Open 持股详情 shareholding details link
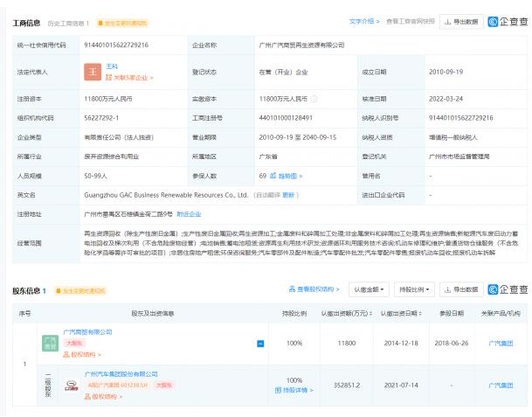Viewport: 532px width, 417px height. pos(294,390)
